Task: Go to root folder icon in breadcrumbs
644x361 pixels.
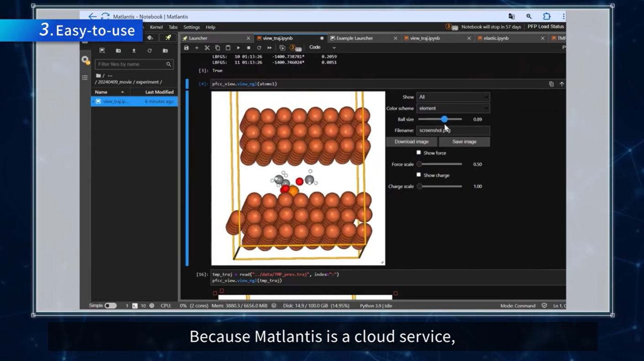Action: click(x=98, y=75)
